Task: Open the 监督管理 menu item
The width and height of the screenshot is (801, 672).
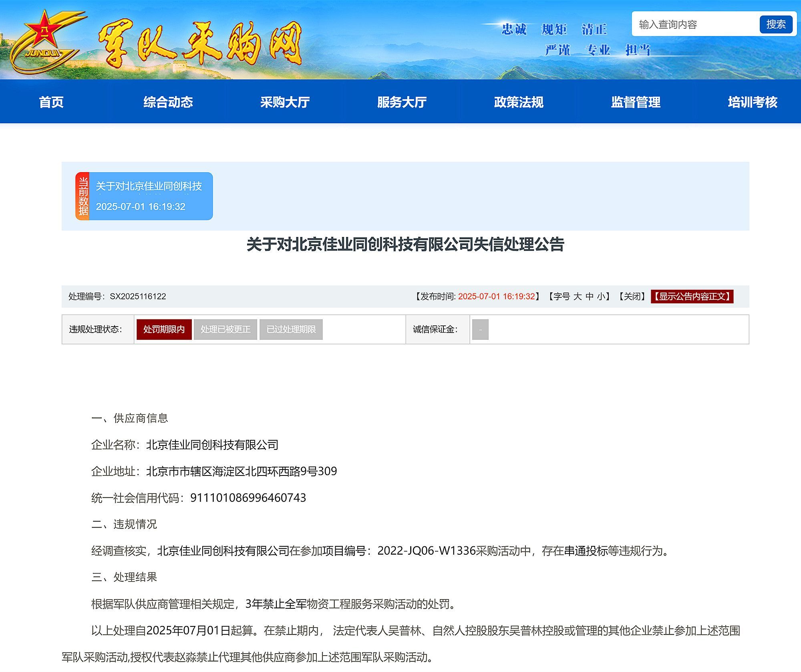Action: tap(636, 102)
